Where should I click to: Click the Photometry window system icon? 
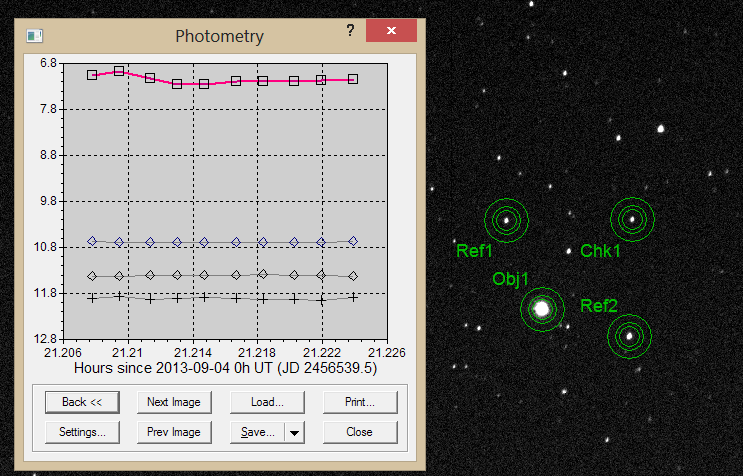click(x=35, y=36)
